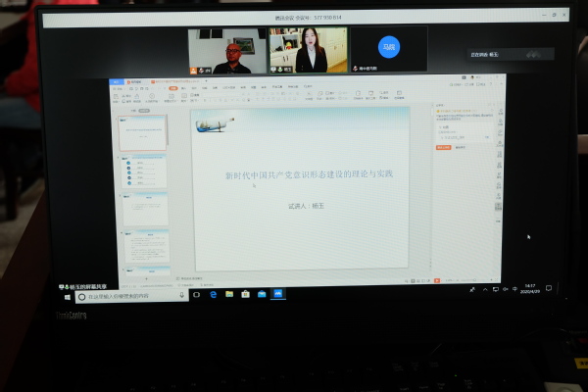This screenshot has height=392, width=588.
Task: Open the Mail app from the taskbar
Action: click(x=261, y=294)
